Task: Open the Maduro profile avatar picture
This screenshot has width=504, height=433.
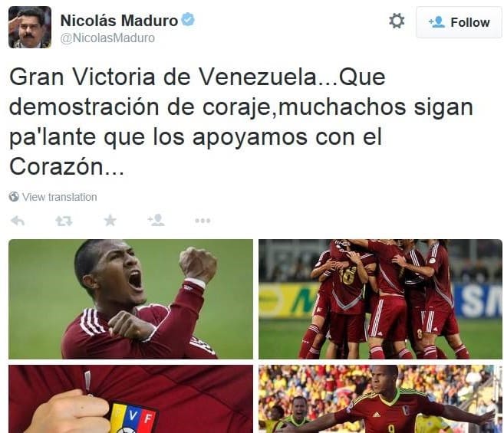Action: [x=30, y=28]
